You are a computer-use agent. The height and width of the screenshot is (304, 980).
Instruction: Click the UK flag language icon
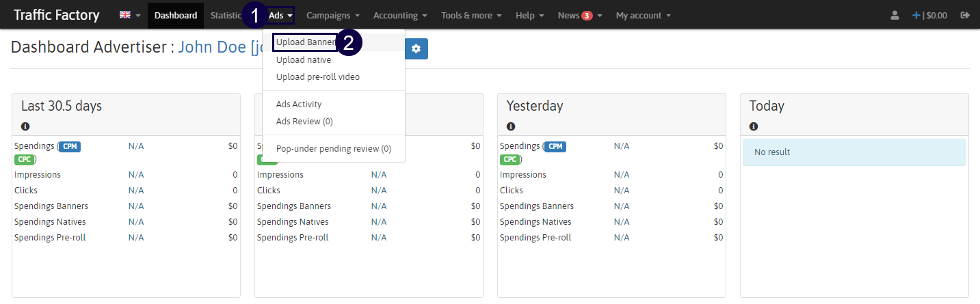tap(125, 15)
